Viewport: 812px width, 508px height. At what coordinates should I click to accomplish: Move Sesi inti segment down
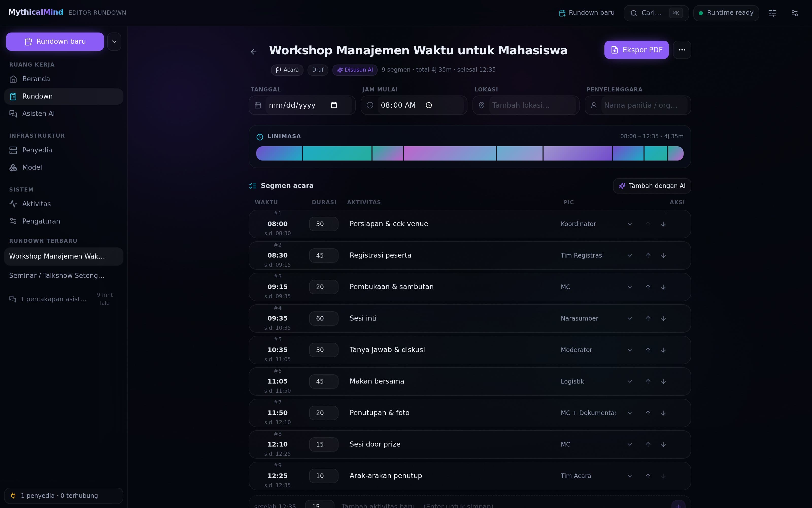tap(663, 319)
